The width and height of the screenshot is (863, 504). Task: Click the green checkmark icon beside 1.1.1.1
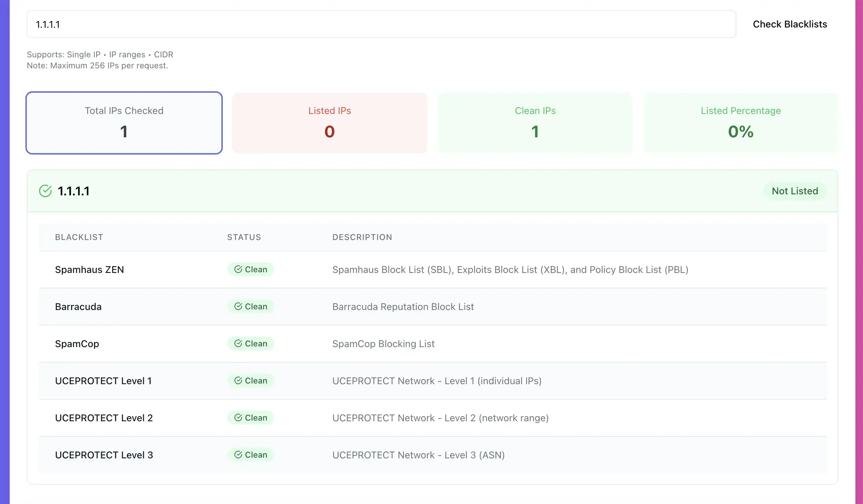[45, 191]
